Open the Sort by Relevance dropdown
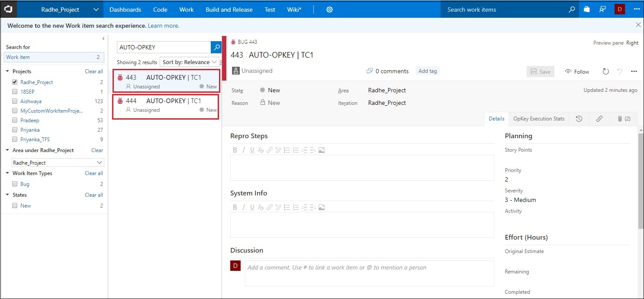 (190, 62)
